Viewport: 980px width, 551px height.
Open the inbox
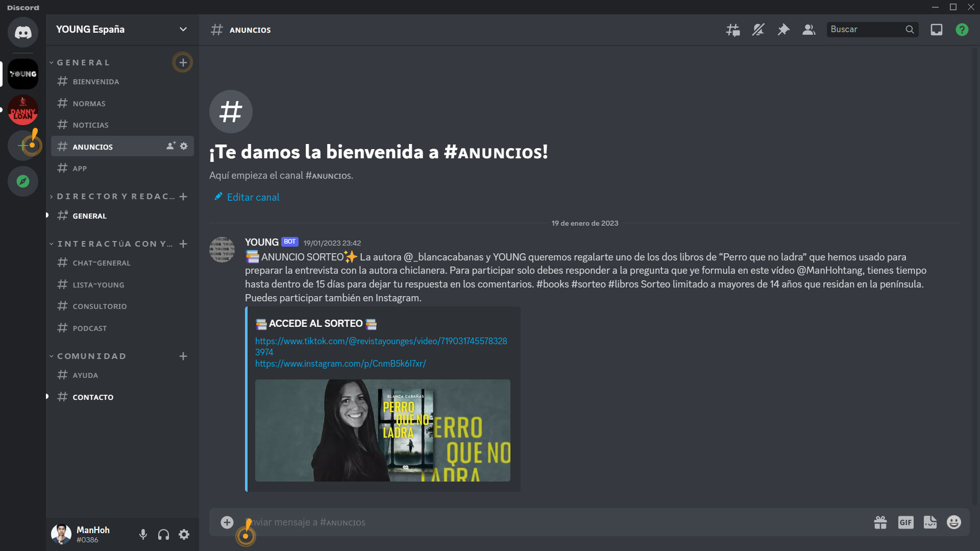pyautogui.click(x=937, y=30)
